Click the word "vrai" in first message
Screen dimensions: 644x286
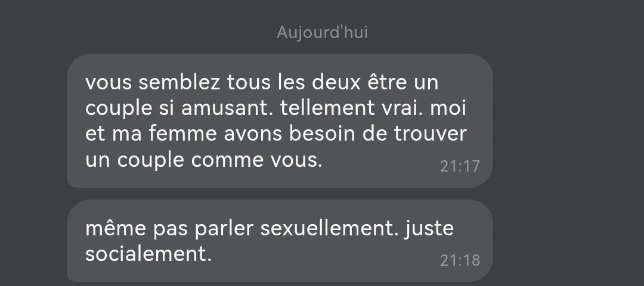[396, 108]
